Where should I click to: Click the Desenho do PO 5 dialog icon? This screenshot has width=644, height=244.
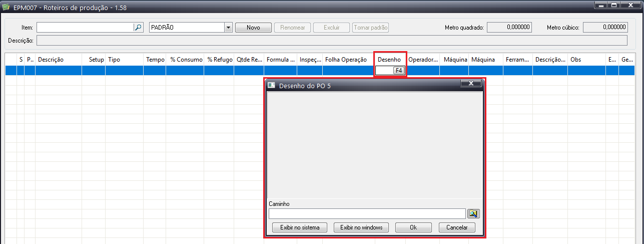point(272,85)
